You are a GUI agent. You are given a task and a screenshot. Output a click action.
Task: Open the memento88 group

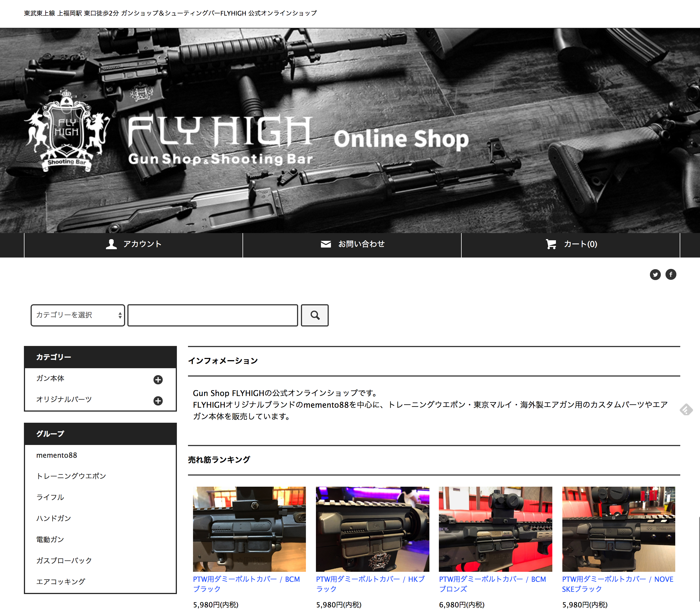[x=56, y=455]
